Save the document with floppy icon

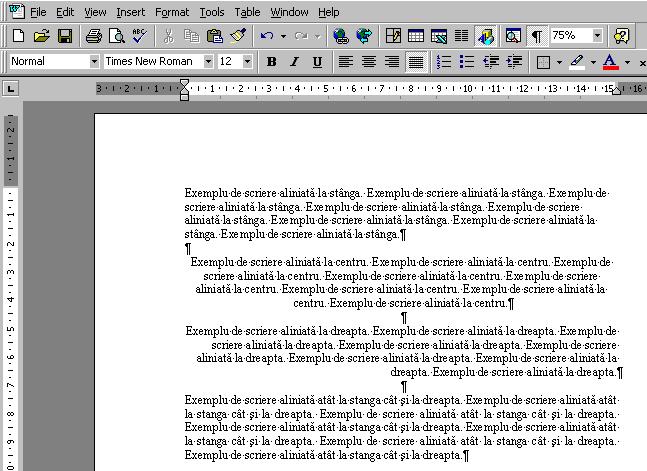coord(65,36)
